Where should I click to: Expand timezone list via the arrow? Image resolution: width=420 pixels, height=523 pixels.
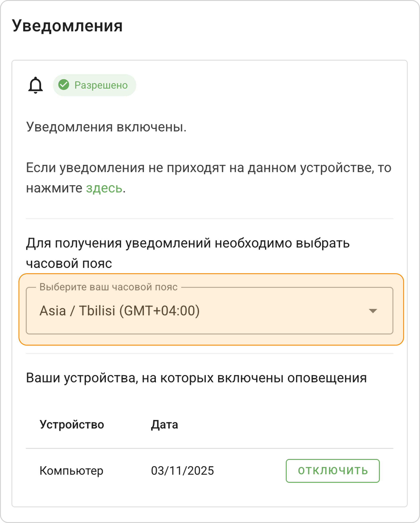pos(373,311)
